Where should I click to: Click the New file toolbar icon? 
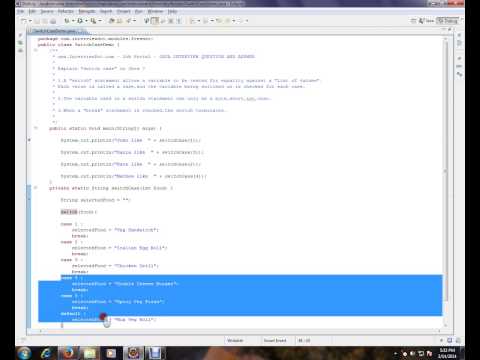(x=23, y=21)
